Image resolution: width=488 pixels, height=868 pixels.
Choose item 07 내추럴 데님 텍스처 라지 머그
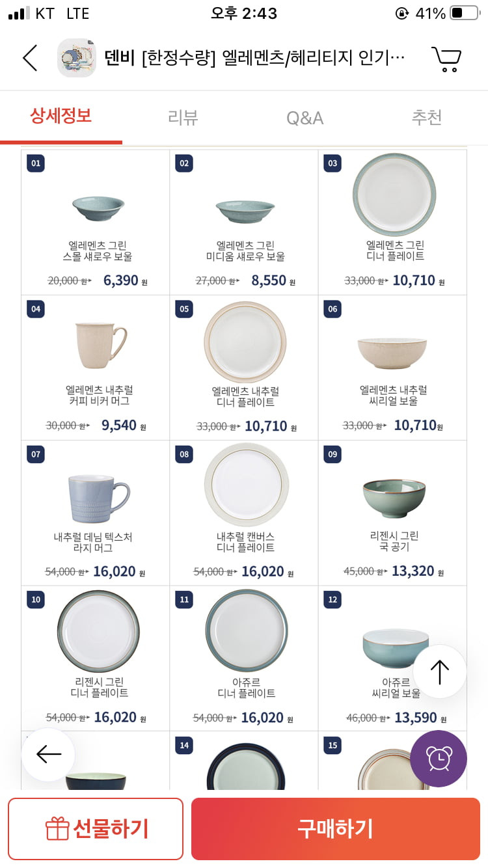(x=96, y=513)
